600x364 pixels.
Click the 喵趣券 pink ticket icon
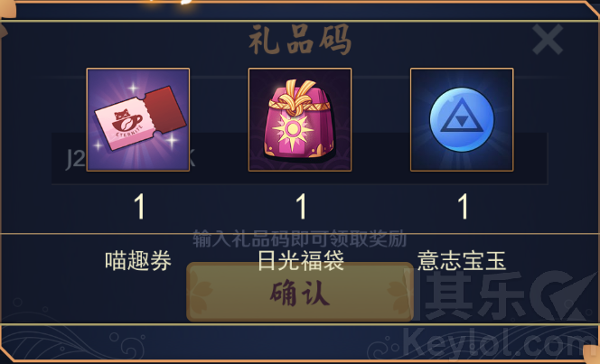(138, 119)
